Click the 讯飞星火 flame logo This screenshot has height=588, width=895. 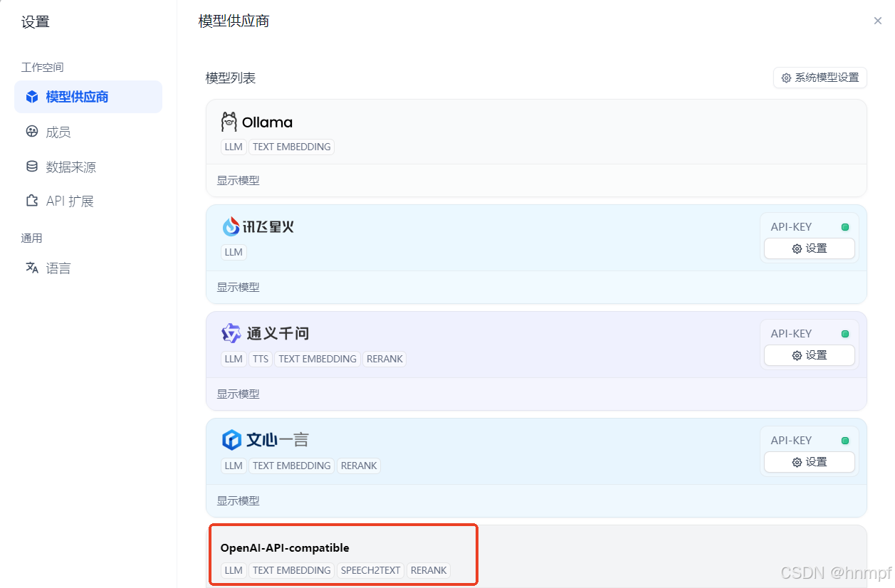pyautogui.click(x=231, y=226)
